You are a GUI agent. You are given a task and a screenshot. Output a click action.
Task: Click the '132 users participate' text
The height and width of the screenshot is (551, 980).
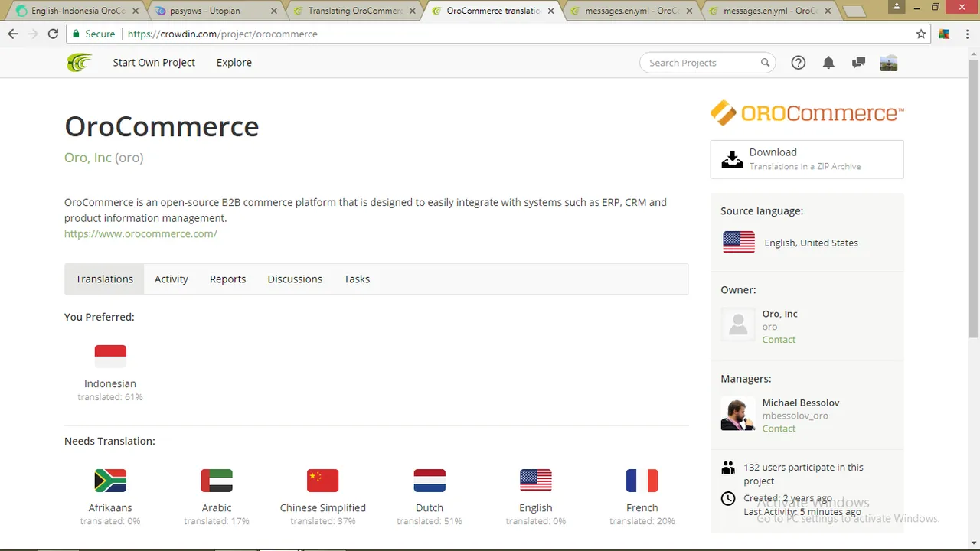click(803, 474)
